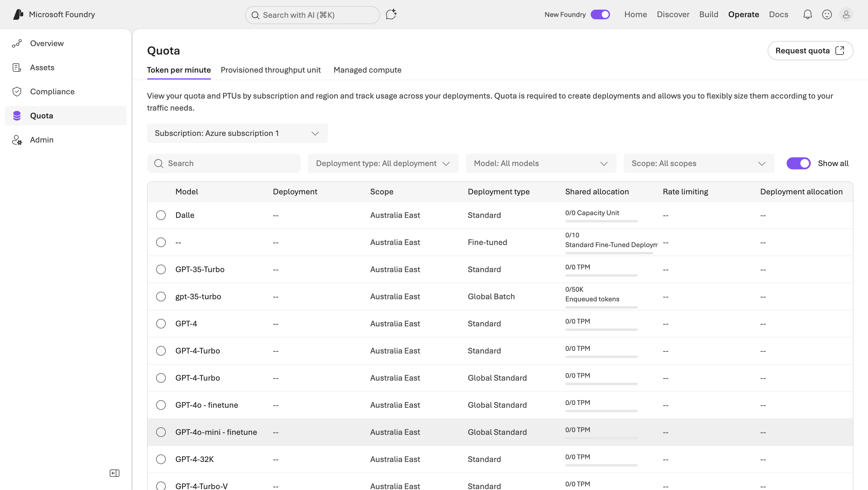Click the Microsoft Foundry logo icon
This screenshot has width=868, height=490.
18,14
